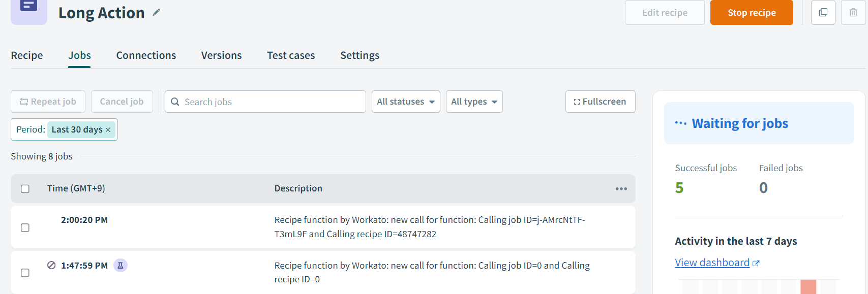Open the All statuses dropdown
Screen dimensions: 868x294
coord(405,102)
